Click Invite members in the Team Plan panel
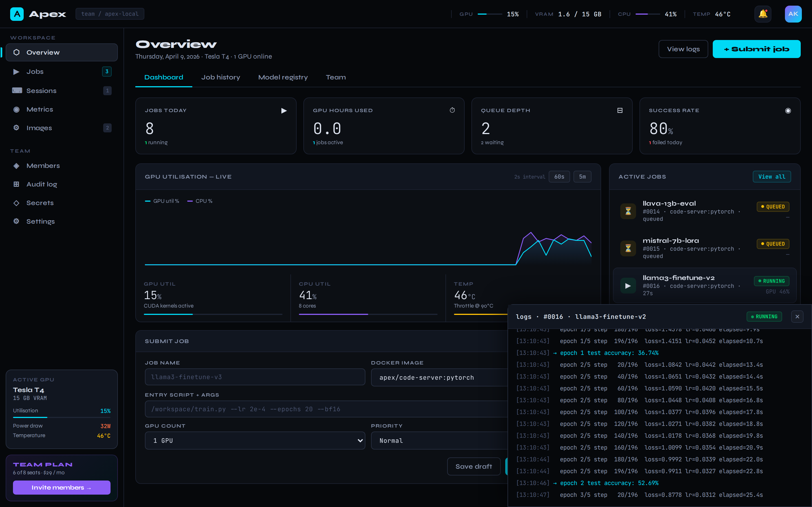Viewport: 812px width, 507px height. [x=61, y=487]
